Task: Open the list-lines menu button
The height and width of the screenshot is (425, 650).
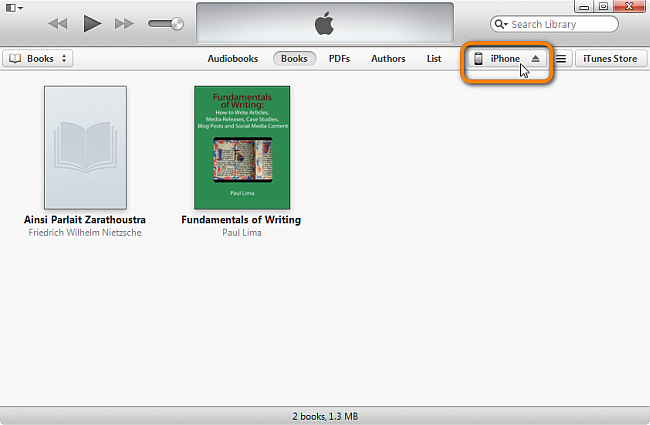Action: [561, 58]
